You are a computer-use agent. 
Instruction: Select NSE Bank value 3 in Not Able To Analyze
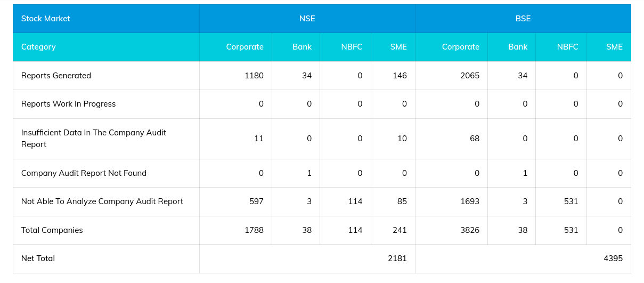(309, 201)
